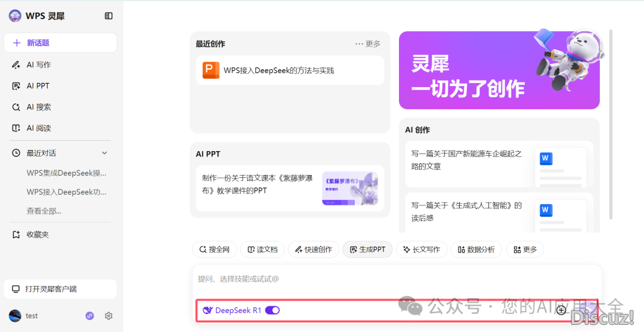Screen dimensions: 644x332
Task: Click the AI 搜索 magnifier icon
Action: 16,107
